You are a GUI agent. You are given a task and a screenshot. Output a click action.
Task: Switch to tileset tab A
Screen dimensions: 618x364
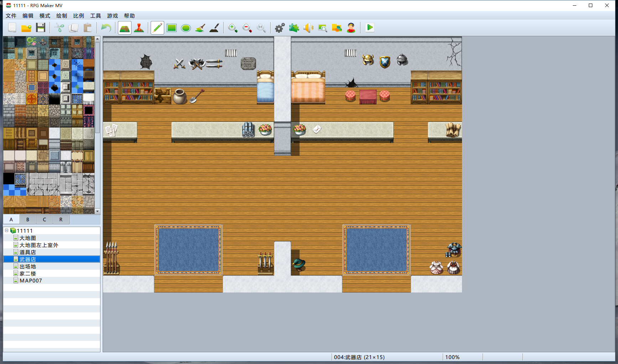pyautogui.click(x=11, y=220)
